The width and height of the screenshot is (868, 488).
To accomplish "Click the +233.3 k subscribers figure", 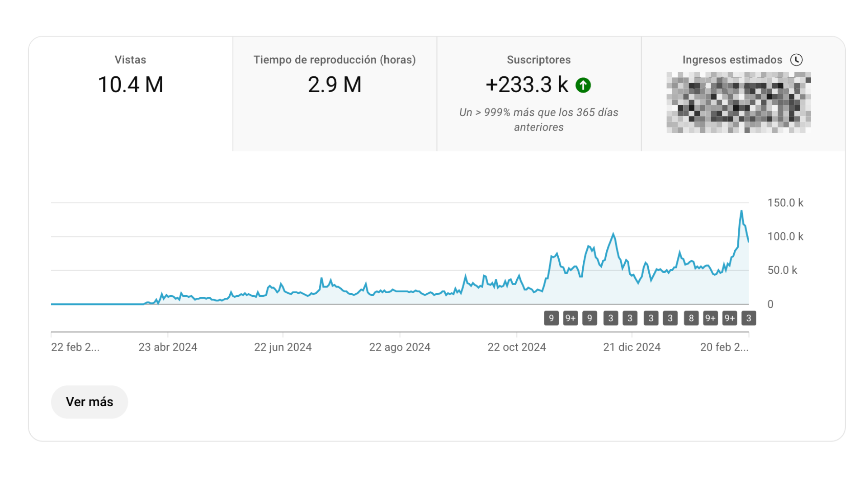I will point(527,85).
